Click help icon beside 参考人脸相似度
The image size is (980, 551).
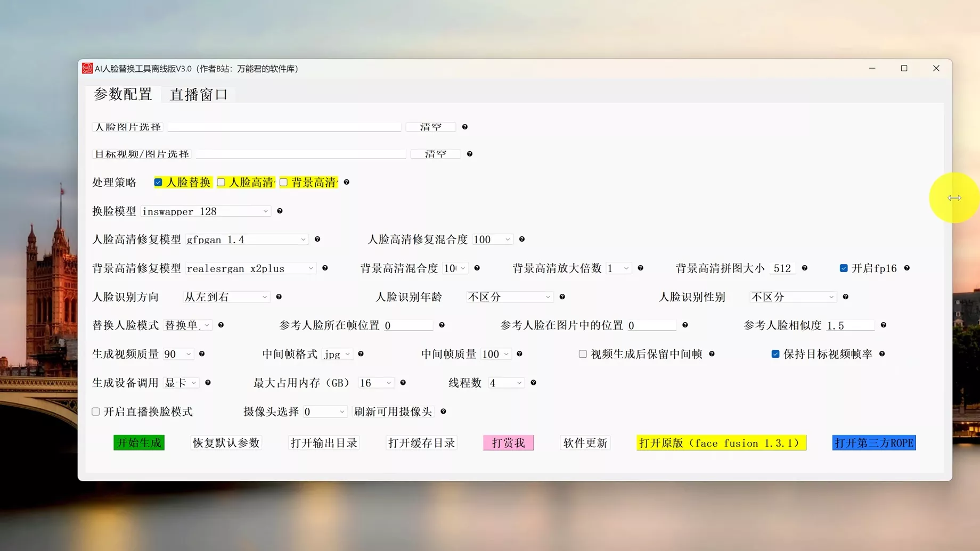(x=883, y=325)
